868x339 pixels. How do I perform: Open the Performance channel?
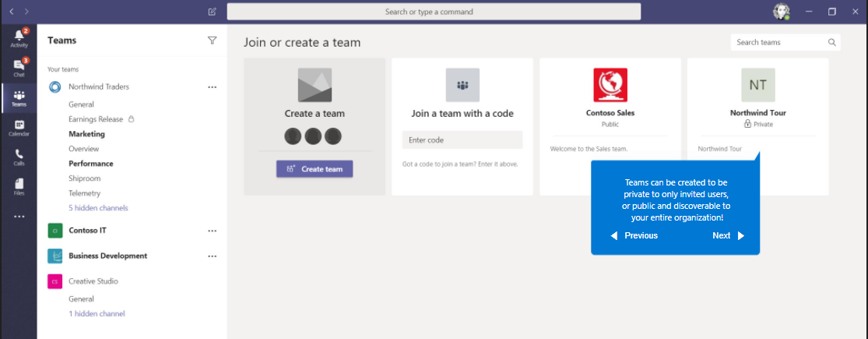pyautogui.click(x=91, y=164)
